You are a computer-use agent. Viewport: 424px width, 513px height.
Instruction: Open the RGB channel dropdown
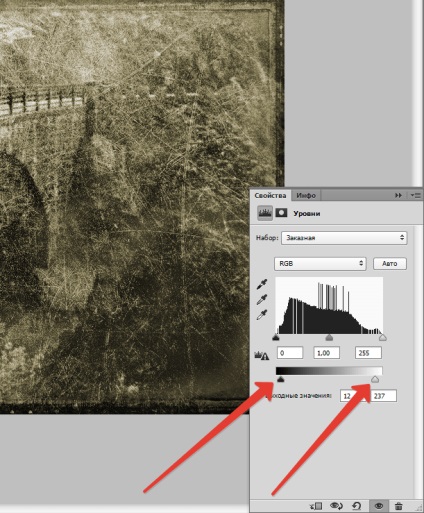point(320,263)
